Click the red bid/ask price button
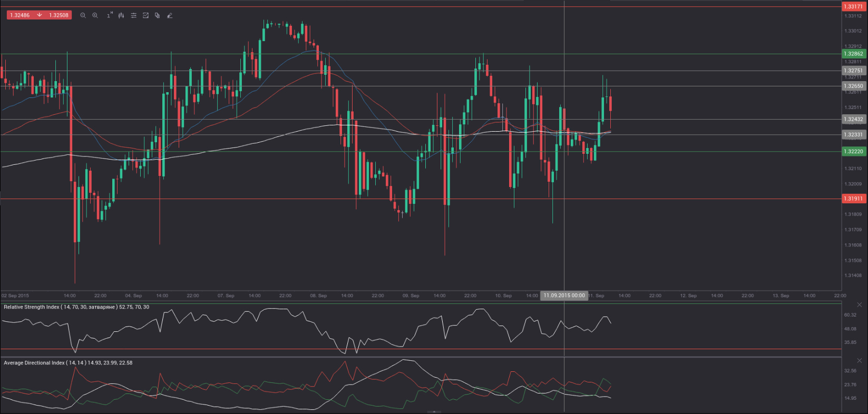Image resolution: width=868 pixels, height=414 pixels. [39, 15]
